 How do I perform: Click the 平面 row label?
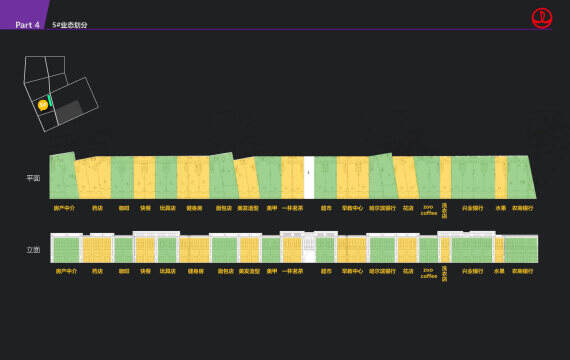[33, 178]
